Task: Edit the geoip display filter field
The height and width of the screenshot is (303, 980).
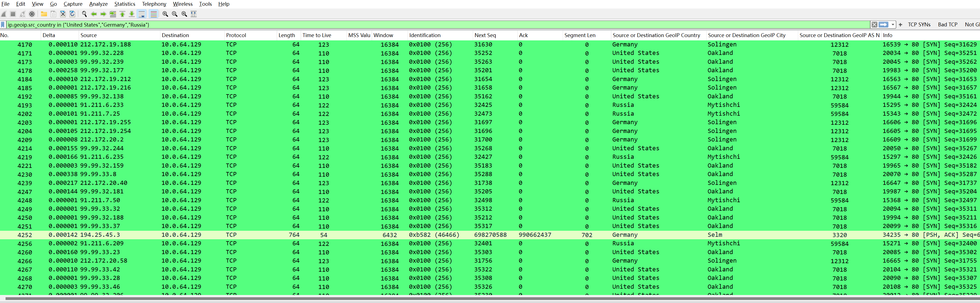Action: coord(438,25)
